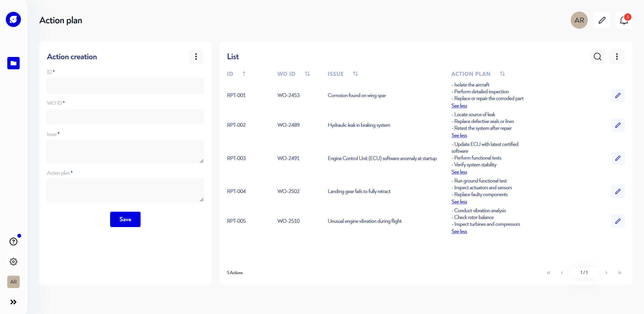Click the WO ID column header label
Screen dimensions: 644x314
(286, 74)
